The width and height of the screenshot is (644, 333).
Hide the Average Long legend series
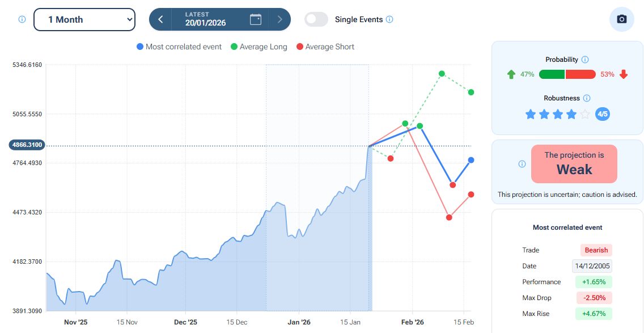(x=259, y=47)
